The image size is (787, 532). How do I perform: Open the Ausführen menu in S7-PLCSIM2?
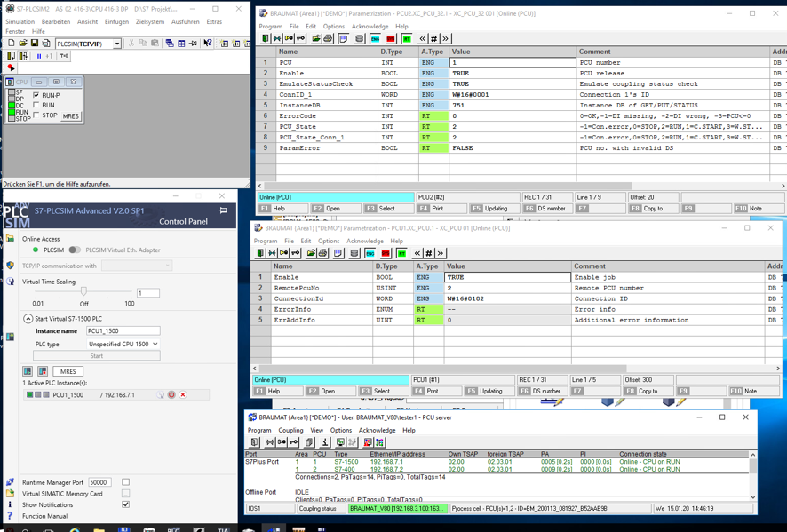click(x=186, y=21)
